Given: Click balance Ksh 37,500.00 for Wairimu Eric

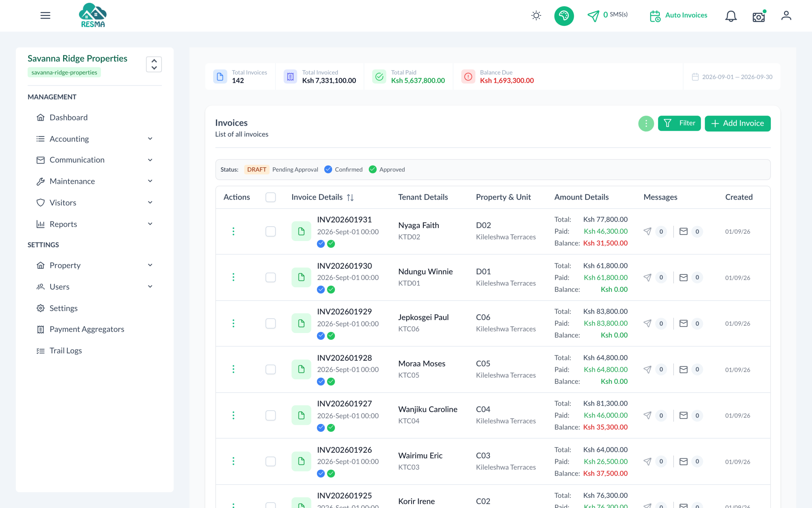Looking at the screenshot, I should 605,473.
